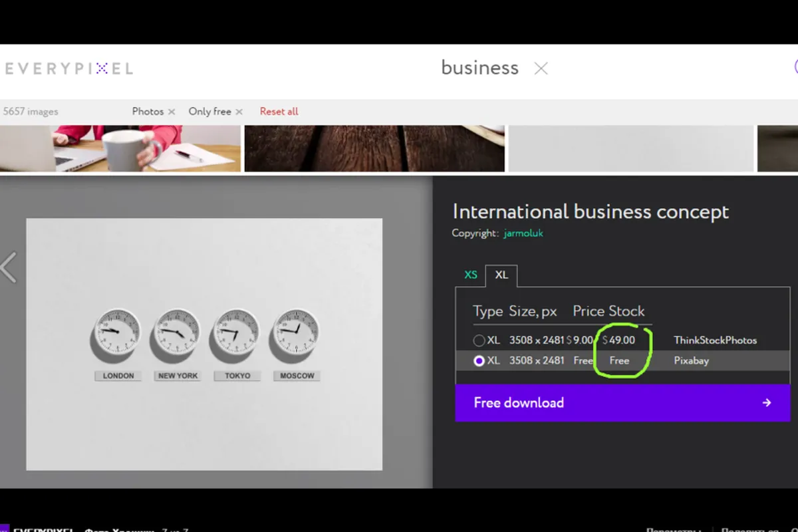Go to previous image with left chevron
The width and height of the screenshot is (798, 532).
click(x=8, y=267)
